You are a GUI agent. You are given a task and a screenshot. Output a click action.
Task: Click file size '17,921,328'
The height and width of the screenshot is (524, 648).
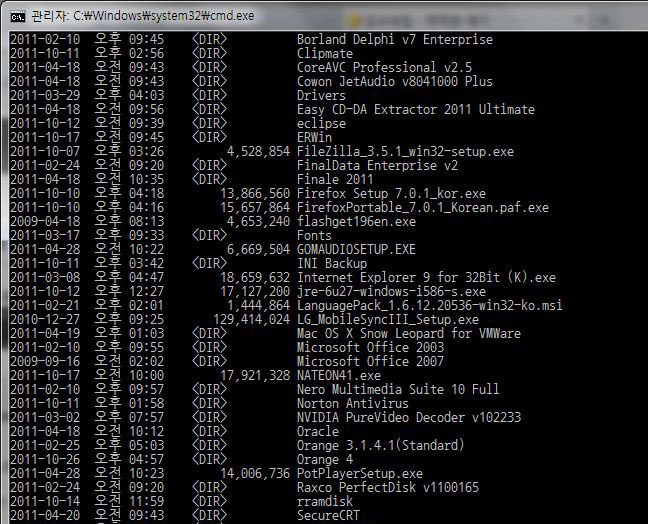[x=255, y=376]
